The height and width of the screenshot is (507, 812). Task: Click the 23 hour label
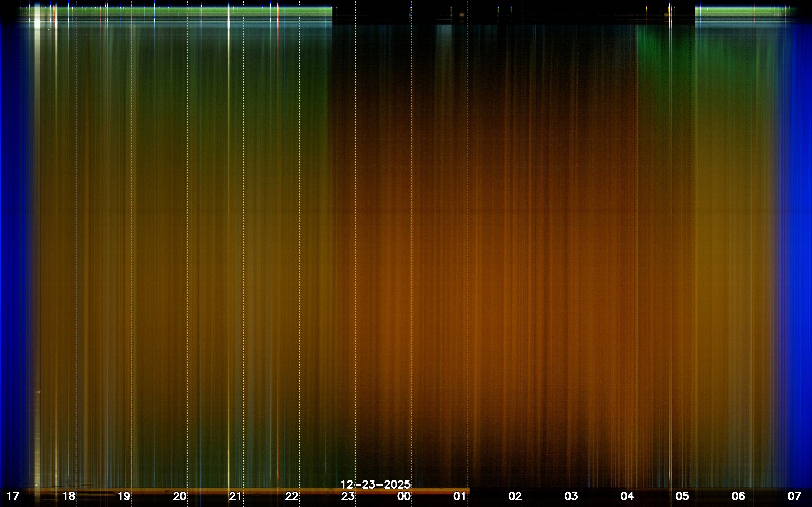pos(348,496)
